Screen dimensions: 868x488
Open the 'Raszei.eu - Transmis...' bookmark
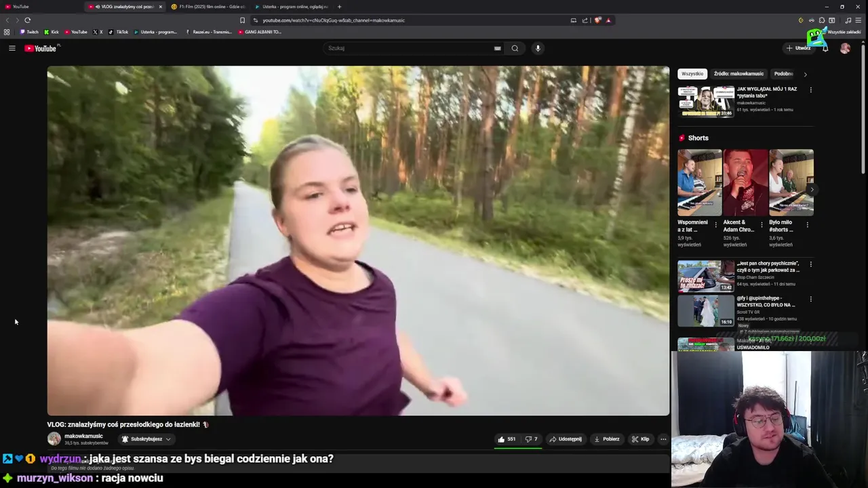(209, 32)
